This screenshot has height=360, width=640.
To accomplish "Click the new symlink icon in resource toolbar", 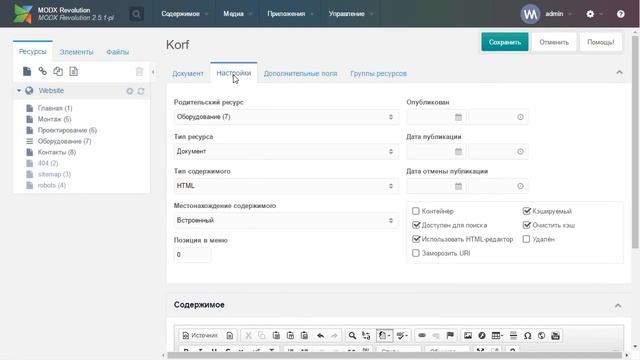I will pyautogui.click(x=58, y=71).
